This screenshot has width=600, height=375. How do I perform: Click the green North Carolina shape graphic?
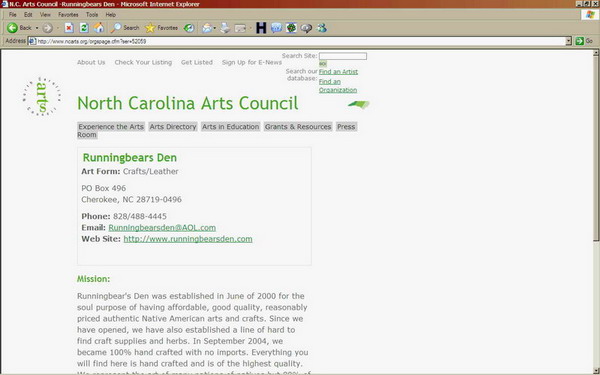[x=359, y=104]
